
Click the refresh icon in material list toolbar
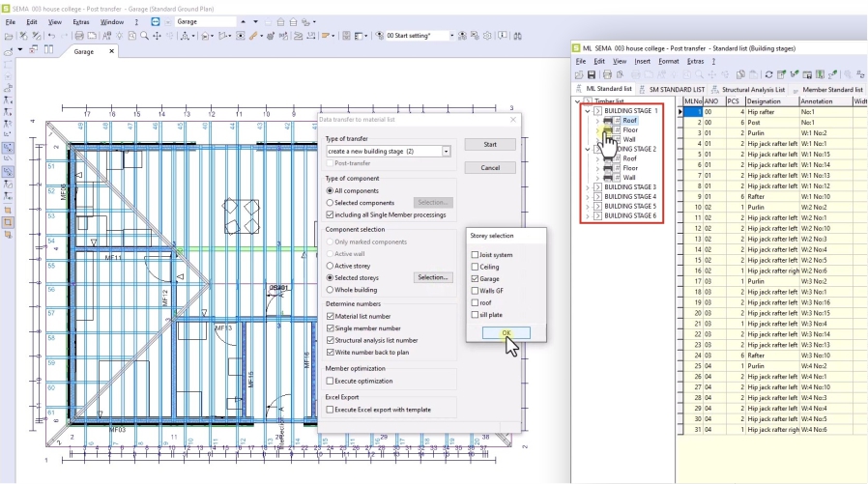pos(767,73)
